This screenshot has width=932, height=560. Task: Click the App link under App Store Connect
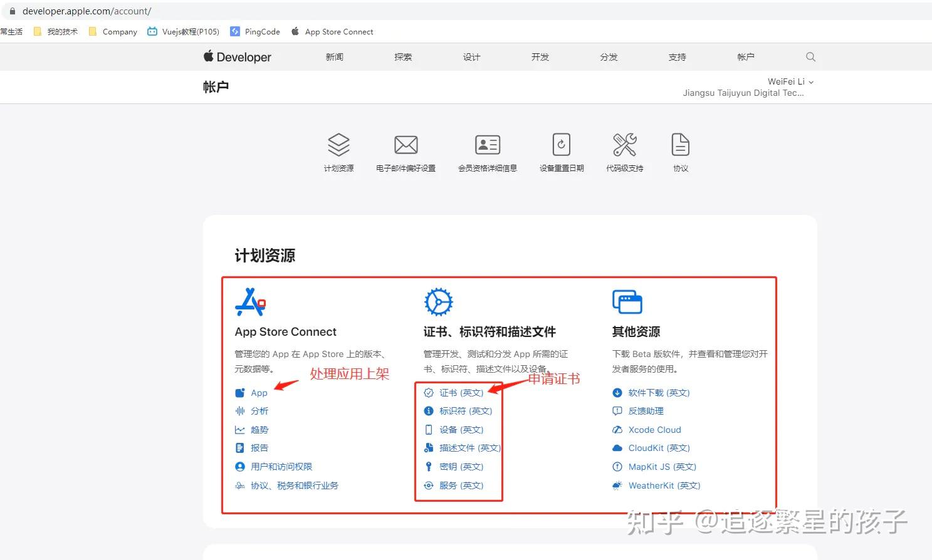(x=259, y=393)
